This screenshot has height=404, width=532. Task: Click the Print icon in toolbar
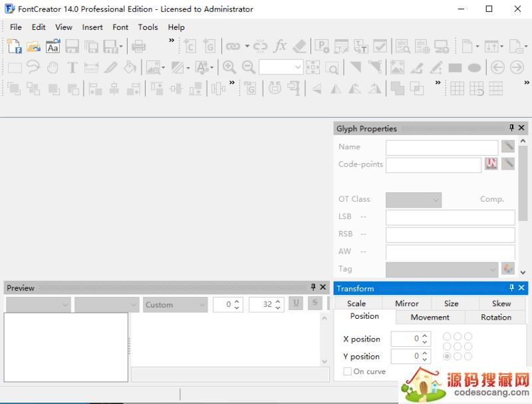[x=138, y=46]
